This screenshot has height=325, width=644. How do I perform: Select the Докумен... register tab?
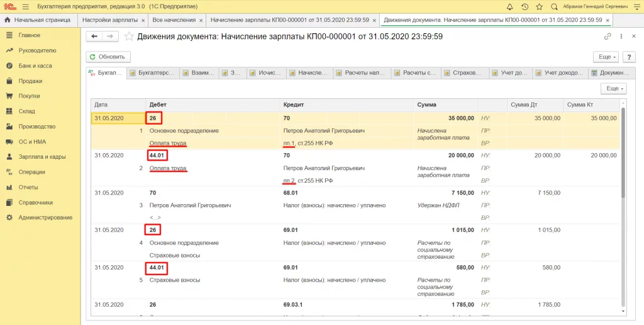(x=611, y=73)
